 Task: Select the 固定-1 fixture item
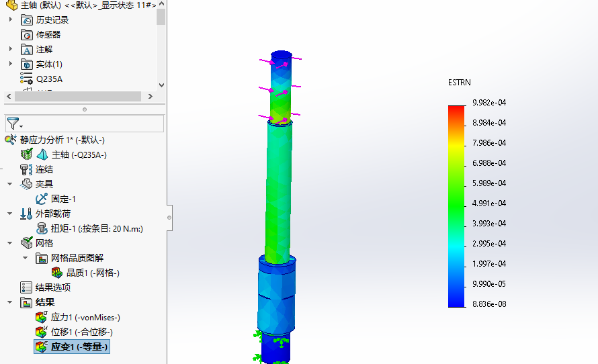click(63, 199)
